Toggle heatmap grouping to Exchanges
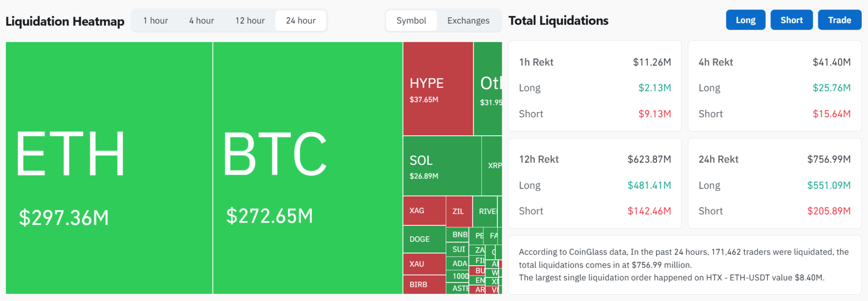868x301 pixels. [x=468, y=21]
